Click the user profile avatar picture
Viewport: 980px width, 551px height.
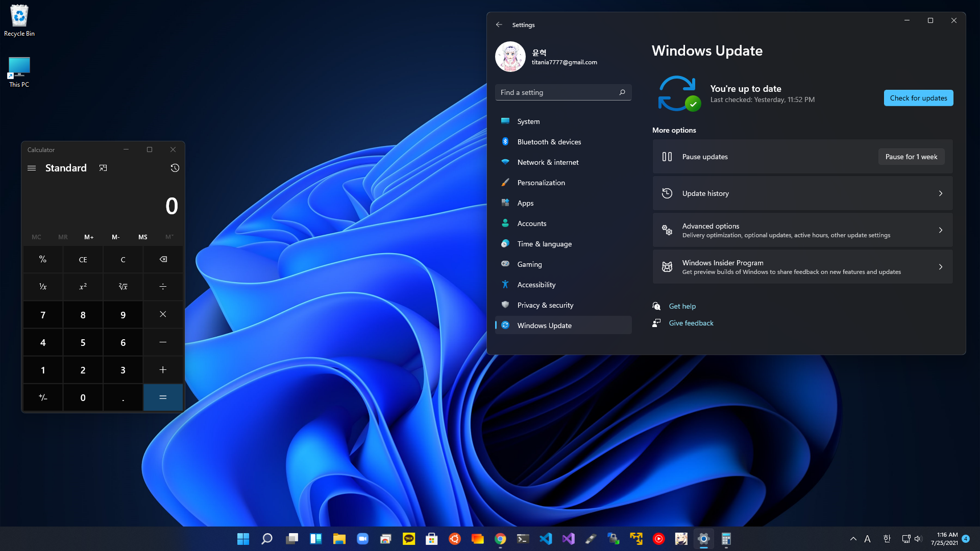pos(510,57)
